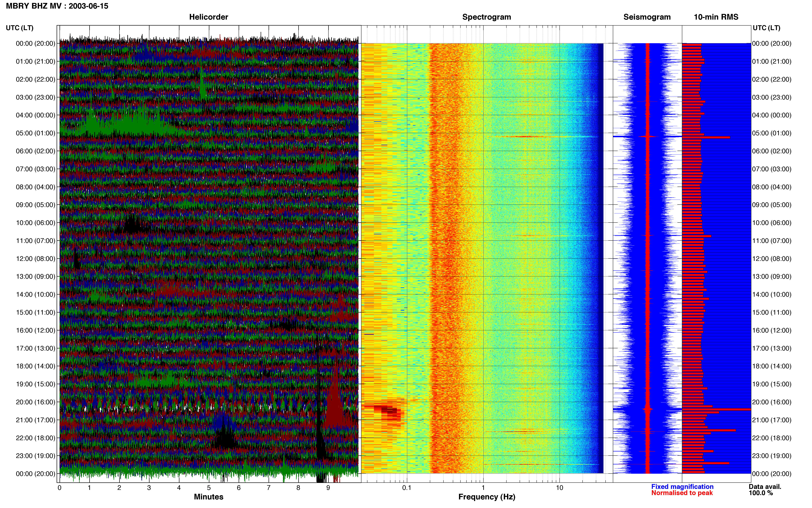Viewport: 812px width, 508px height.
Task: Click the '10-min RMS' panel heading
Action: 716,17
